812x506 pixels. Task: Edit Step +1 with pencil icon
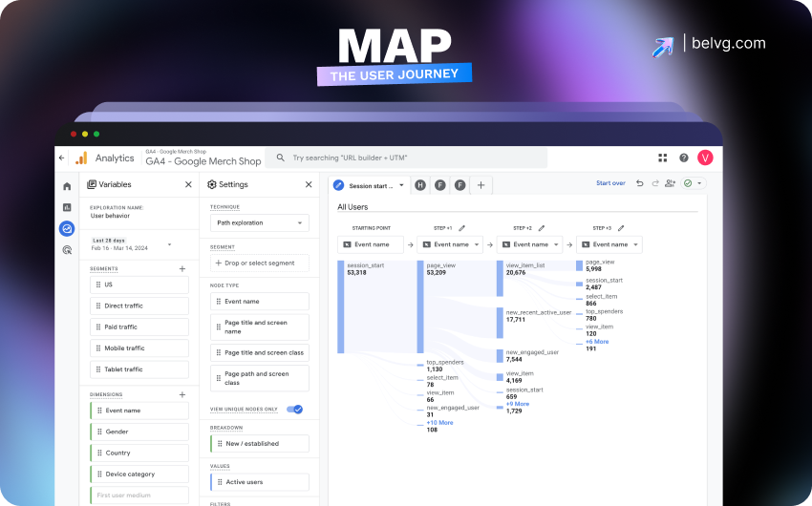point(462,228)
